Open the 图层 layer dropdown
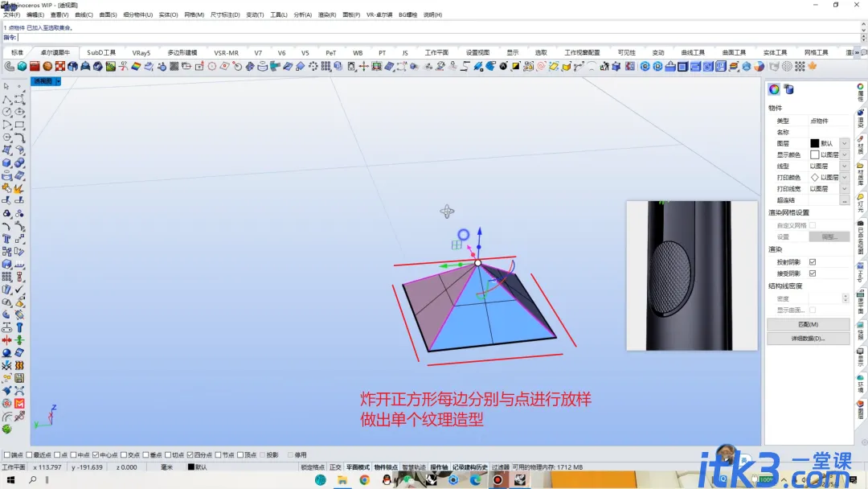 point(844,143)
